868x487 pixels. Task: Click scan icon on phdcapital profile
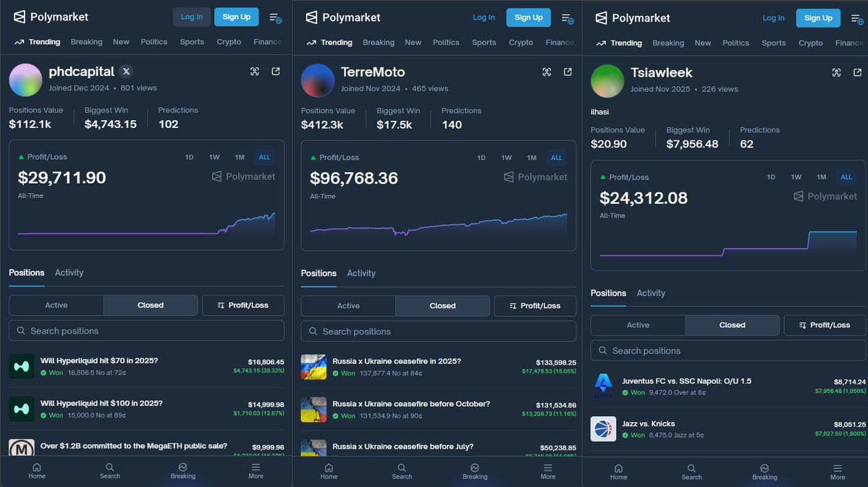255,72
